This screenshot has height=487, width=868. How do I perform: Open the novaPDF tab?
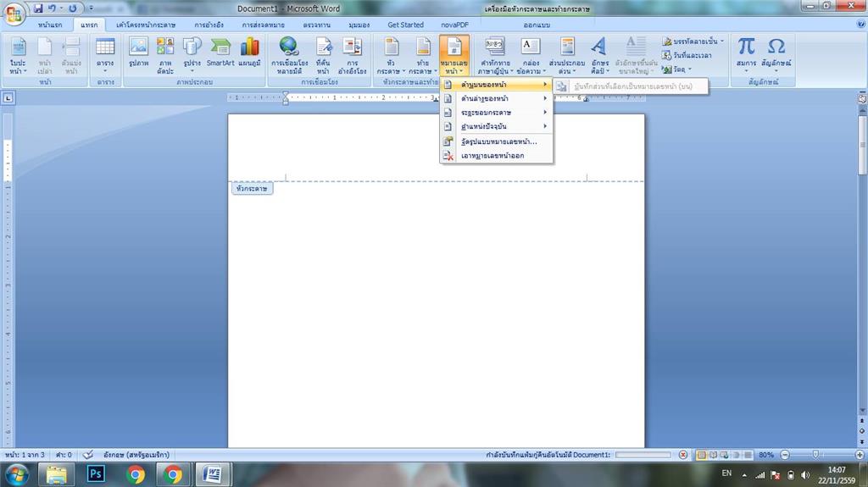(454, 25)
